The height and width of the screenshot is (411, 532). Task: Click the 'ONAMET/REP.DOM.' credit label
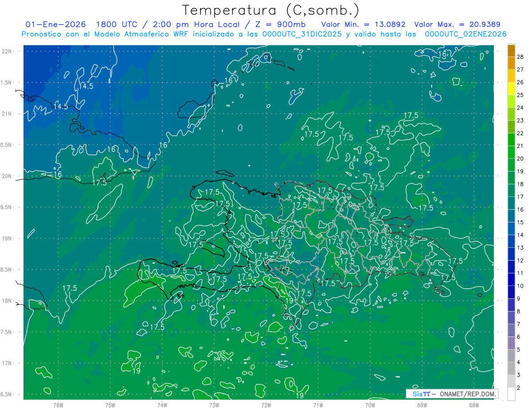tap(468, 394)
